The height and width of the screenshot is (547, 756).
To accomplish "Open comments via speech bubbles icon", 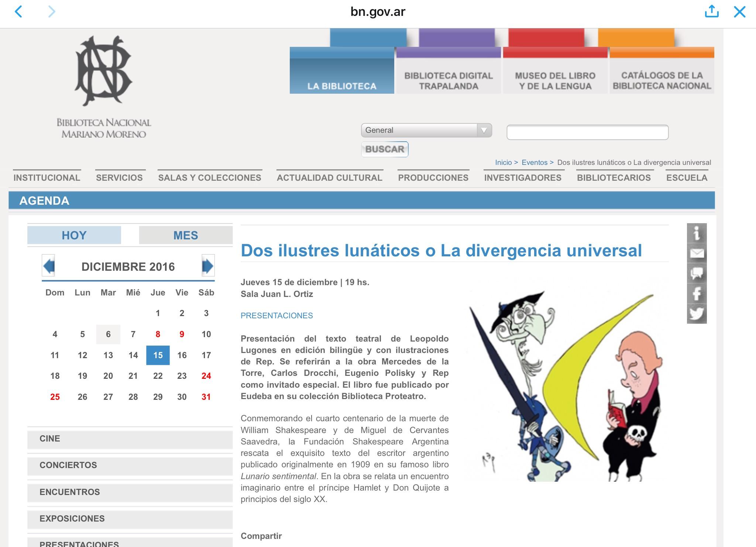I will point(697,273).
